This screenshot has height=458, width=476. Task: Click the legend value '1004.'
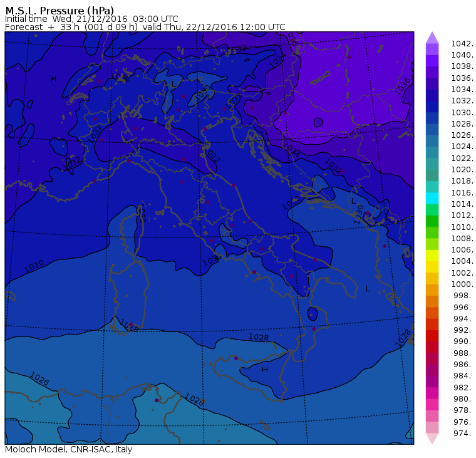[x=462, y=261]
